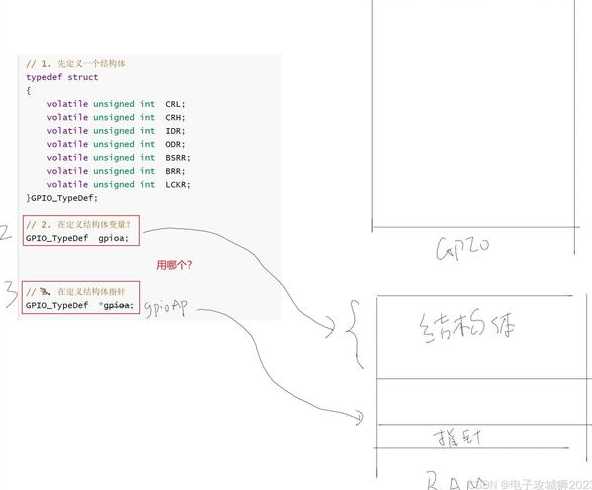Viewport: 592px width, 490px height.
Task: Click the BRR member declaration
Action: point(116,171)
